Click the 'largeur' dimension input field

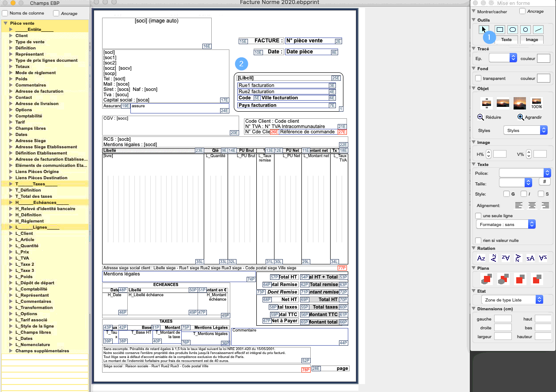click(503, 336)
